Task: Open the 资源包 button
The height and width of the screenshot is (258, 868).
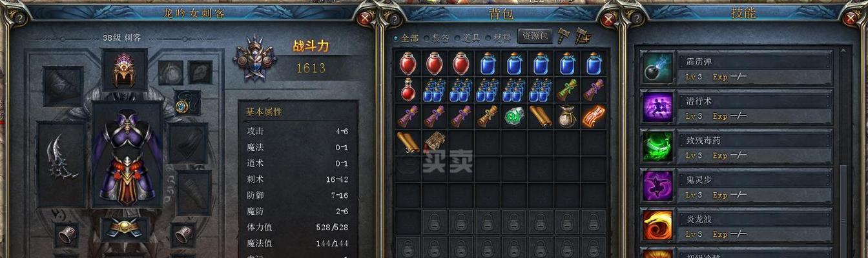Action: (535, 36)
